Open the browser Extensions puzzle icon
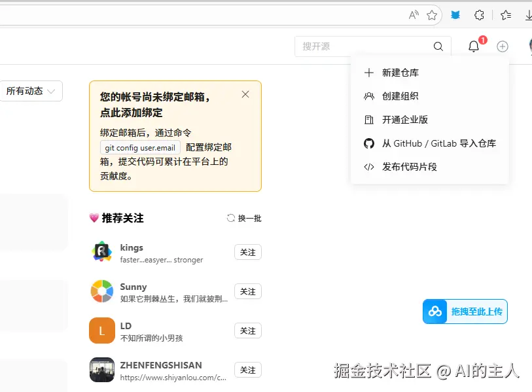 click(x=479, y=15)
